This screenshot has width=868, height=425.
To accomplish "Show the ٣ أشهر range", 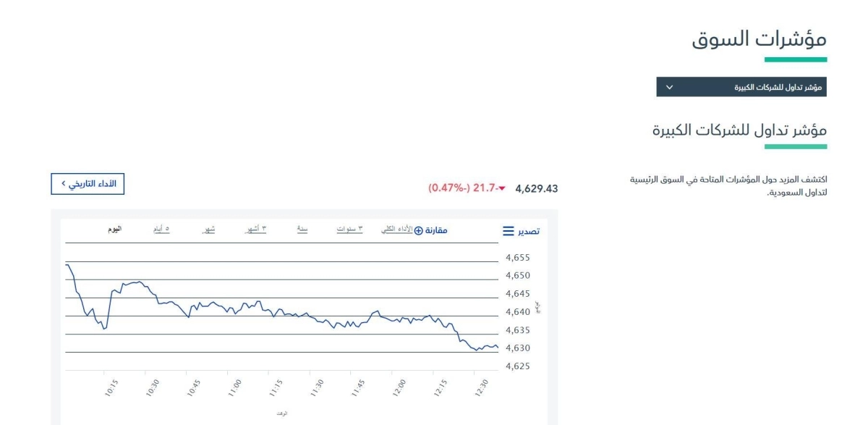I will coord(254,230).
